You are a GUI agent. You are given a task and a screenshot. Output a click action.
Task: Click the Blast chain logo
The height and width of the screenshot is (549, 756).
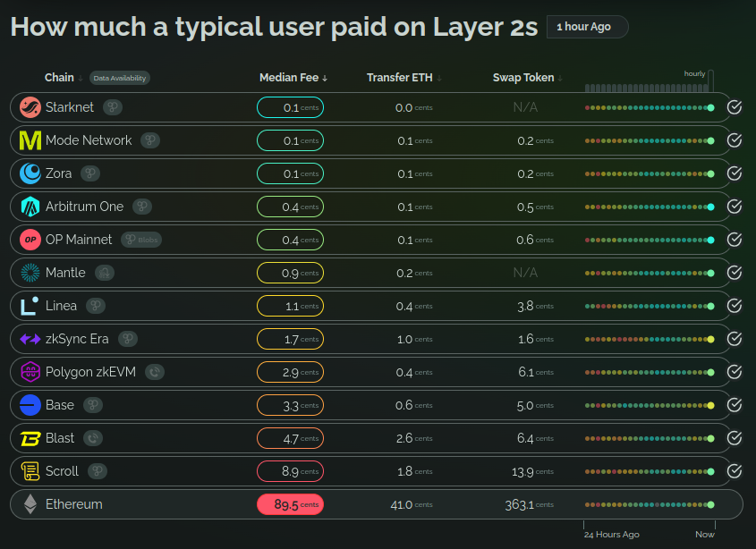[30, 438]
